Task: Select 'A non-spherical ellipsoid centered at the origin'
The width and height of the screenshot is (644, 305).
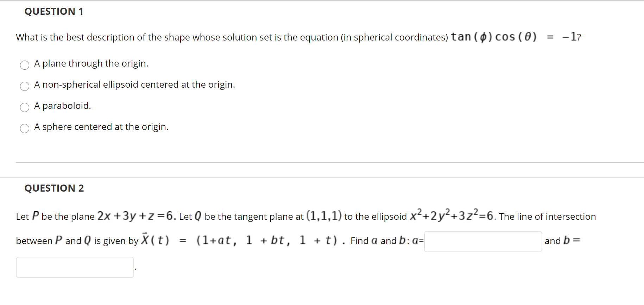Action: click(24, 86)
